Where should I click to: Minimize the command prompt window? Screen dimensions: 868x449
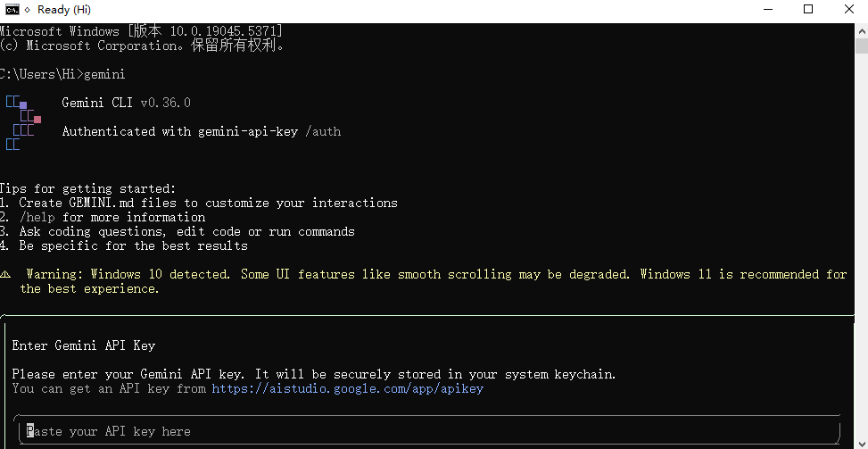[x=768, y=10]
